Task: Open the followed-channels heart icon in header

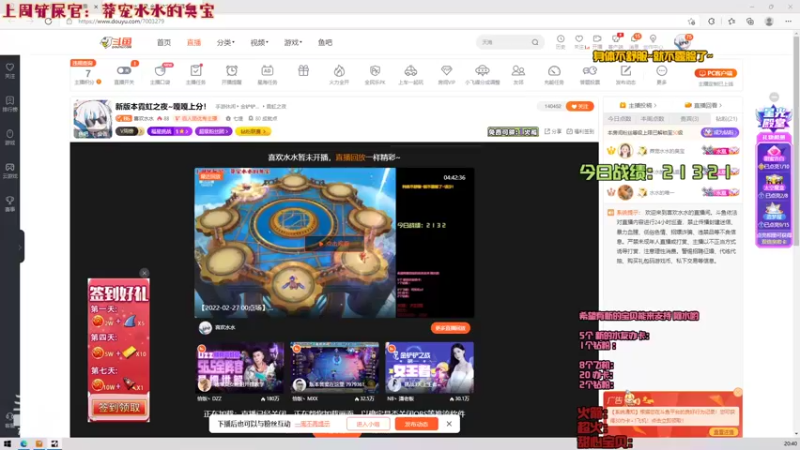Action: click(579, 41)
